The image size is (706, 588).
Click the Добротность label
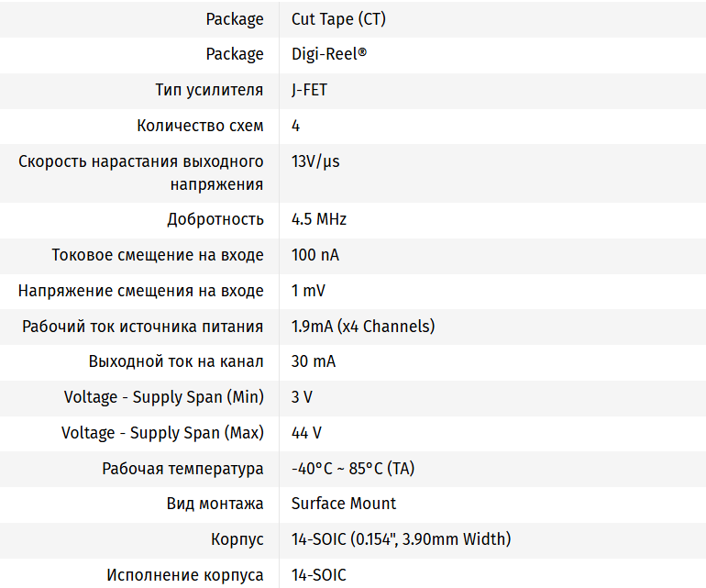coord(215,219)
